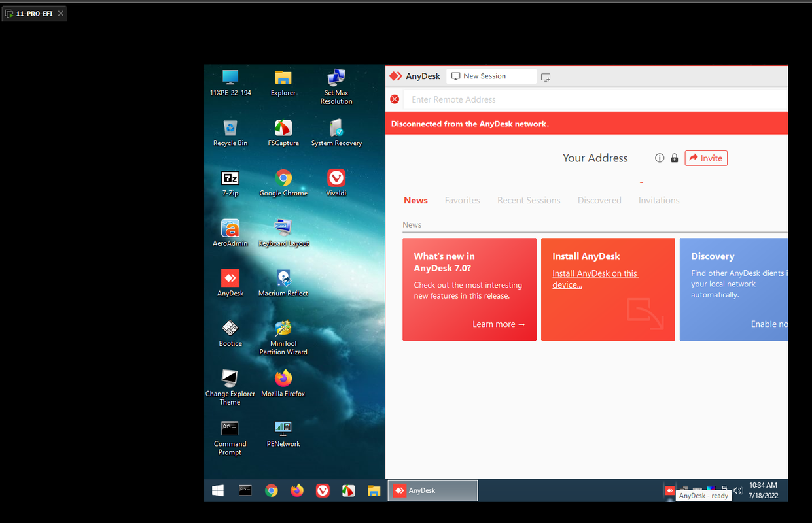Open Command Prompt from the taskbar

pos(245,490)
